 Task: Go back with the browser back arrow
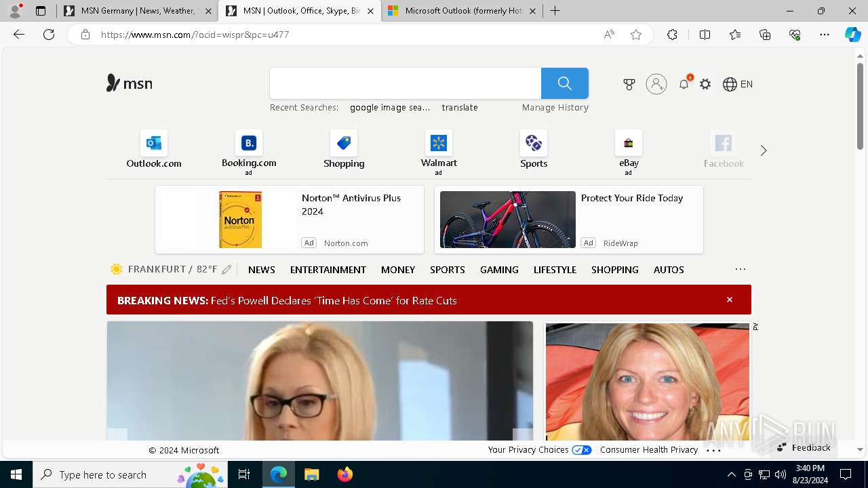point(19,35)
